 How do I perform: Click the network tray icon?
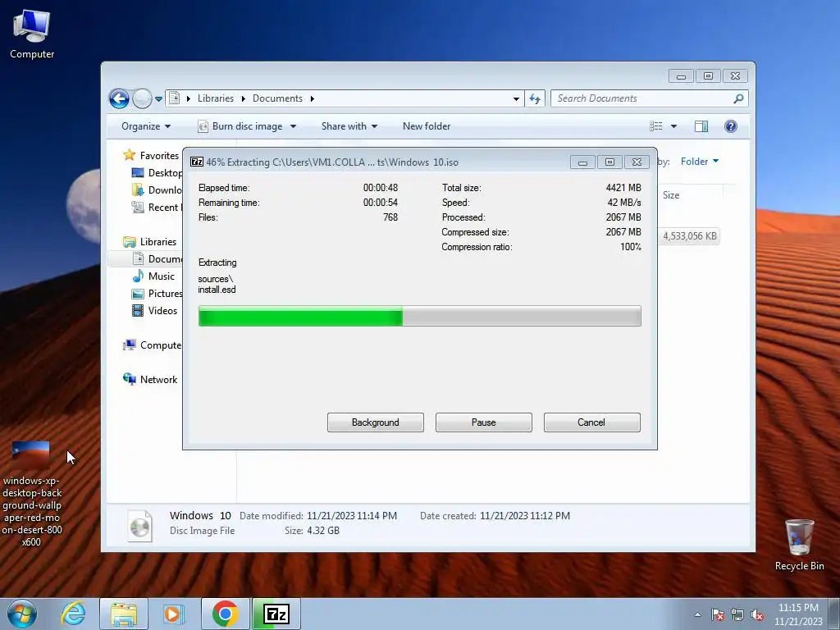click(737, 614)
